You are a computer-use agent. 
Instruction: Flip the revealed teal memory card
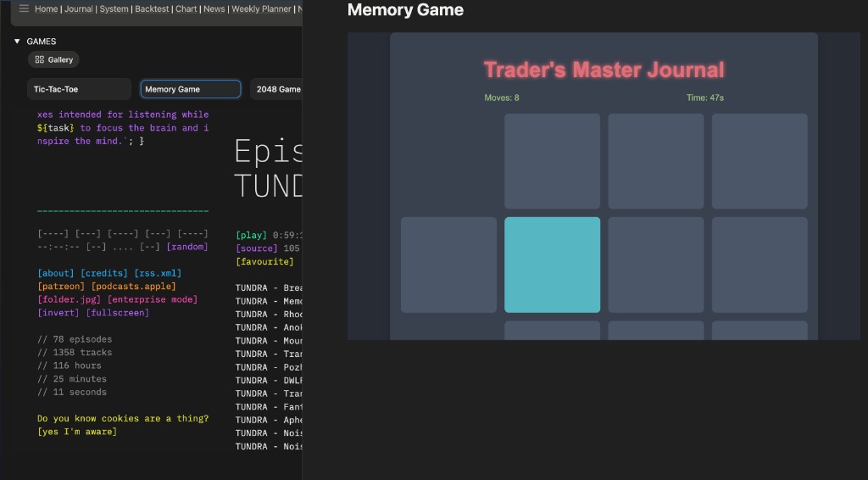pyautogui.click(x=552, y=265)
